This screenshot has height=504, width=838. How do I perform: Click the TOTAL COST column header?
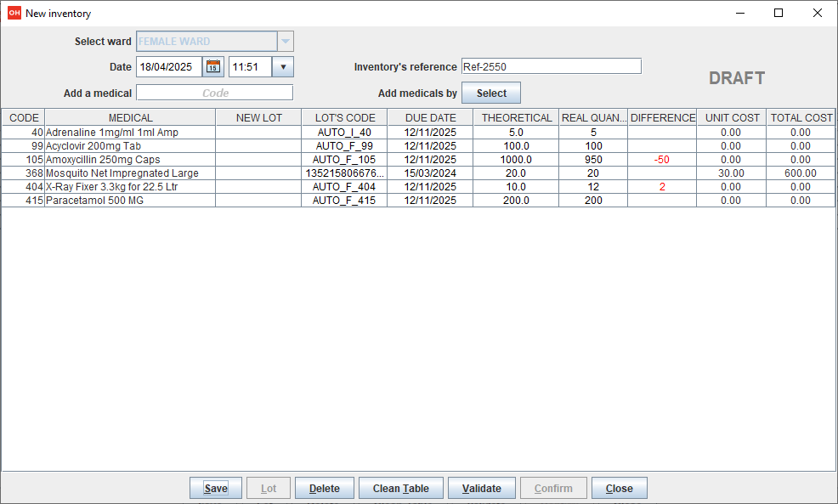(801, 118)
